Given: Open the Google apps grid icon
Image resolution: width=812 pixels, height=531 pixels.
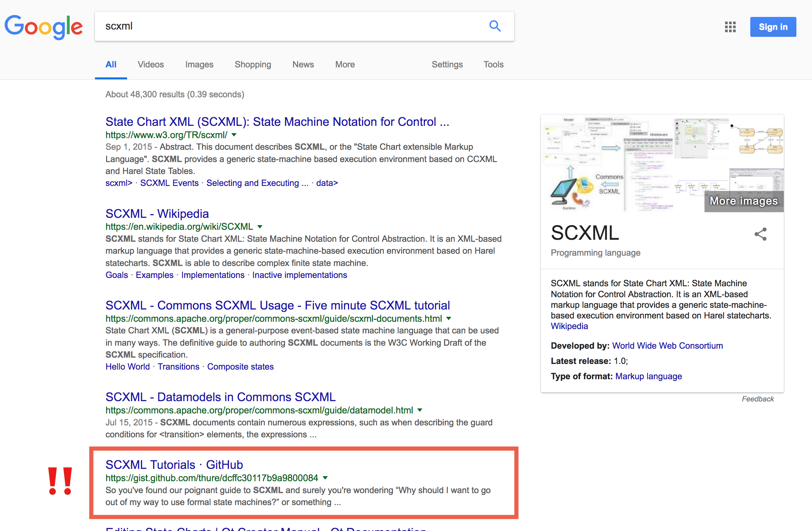Looking at the screenshot, I should (x=730, y=27).
